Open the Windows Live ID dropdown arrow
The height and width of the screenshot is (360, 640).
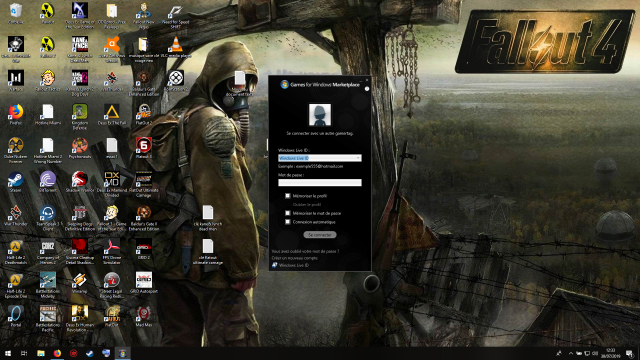pyautogui.click(x=358, y=158)
